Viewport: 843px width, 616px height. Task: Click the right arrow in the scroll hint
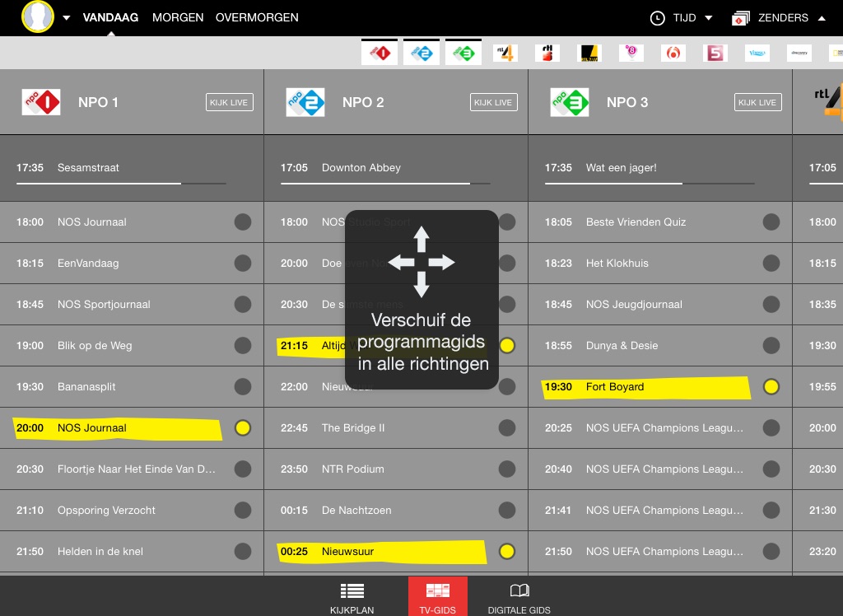[442, 263]
